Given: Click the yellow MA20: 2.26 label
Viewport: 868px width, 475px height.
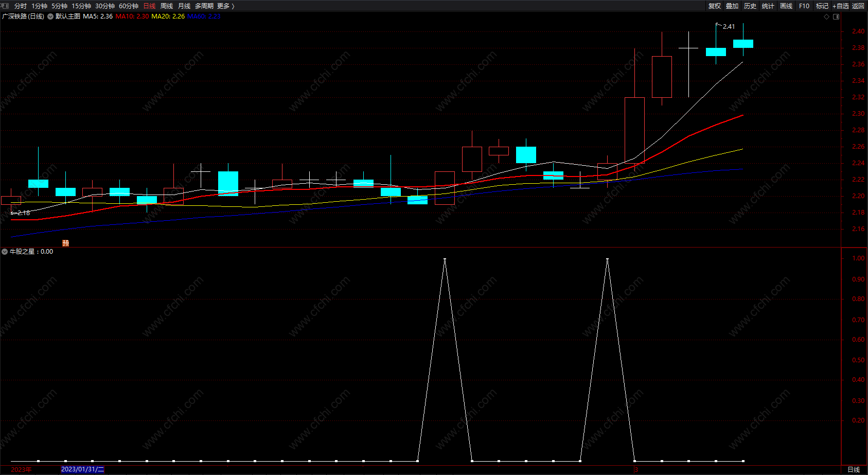Looking at the screenshot, I should [168, 16].
